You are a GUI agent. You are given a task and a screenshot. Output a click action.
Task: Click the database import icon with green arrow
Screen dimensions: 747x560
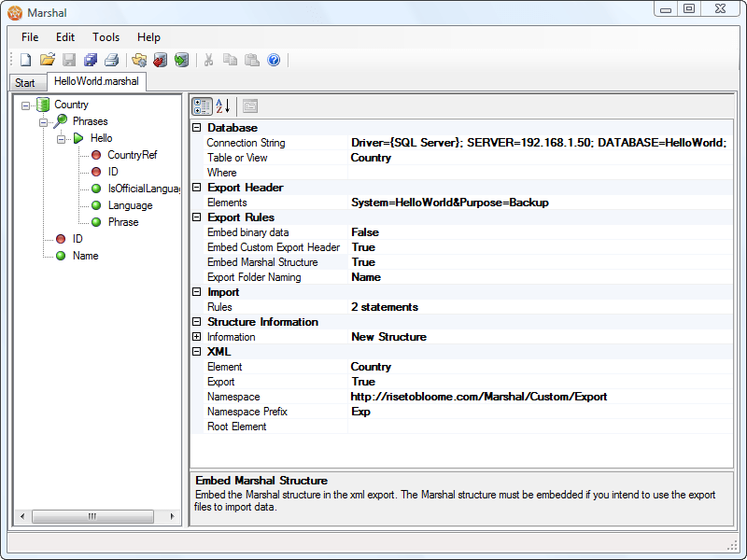point(181,60)
